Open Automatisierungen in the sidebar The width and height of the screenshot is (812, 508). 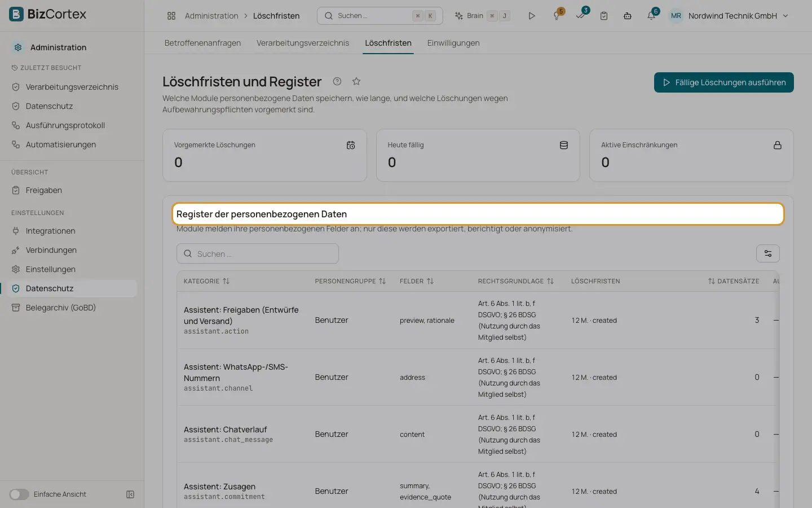point(61,144)
